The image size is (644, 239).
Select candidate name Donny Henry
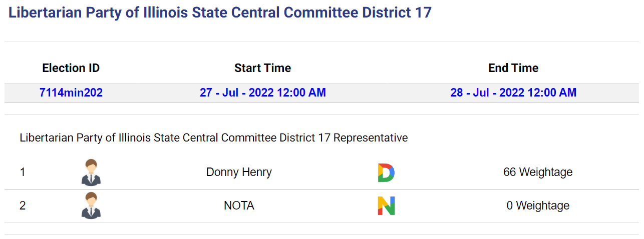coord(239,172)
